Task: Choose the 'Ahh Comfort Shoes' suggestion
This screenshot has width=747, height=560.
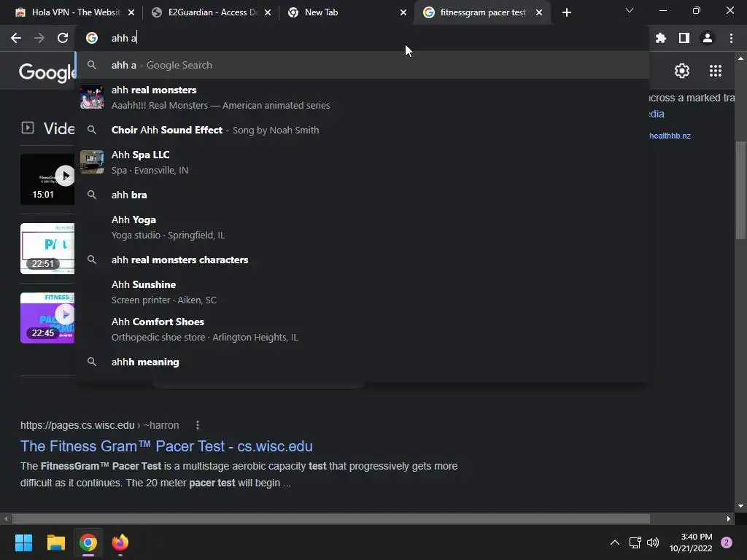Action: coord(363,329)
